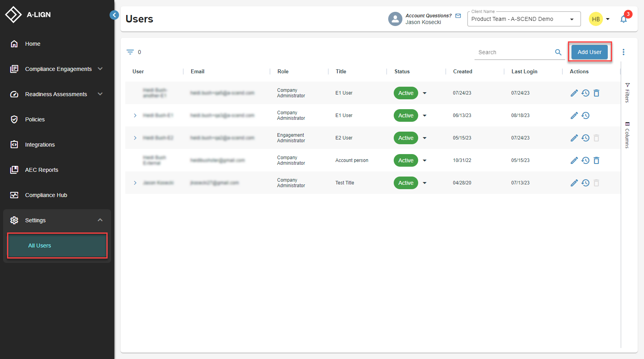Image resolution: width=644 pixels, height=359 pixels.
Task: Click the search magnifier icon
Action: 558,52
